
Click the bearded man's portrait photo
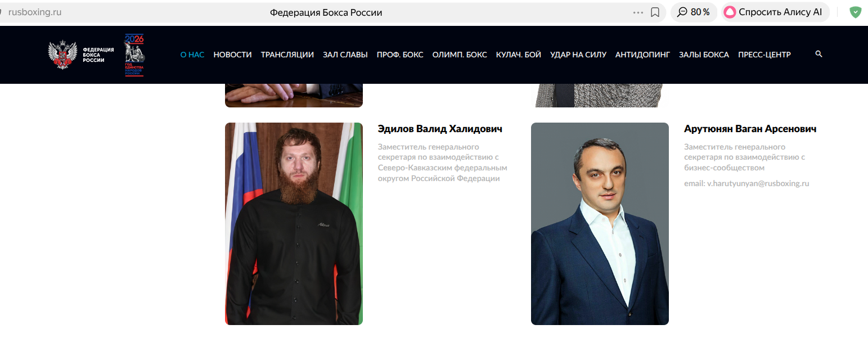(294, 224)
